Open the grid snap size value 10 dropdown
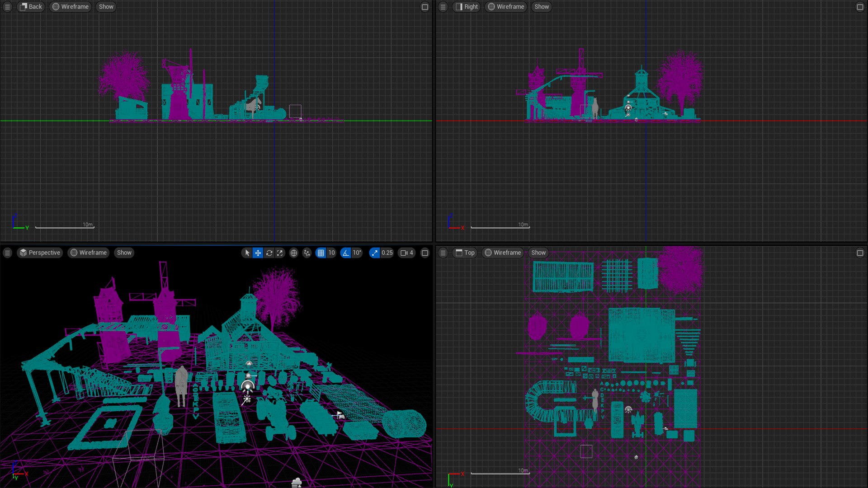This screenshot has width=868, height=488. (x=332, y=253)
